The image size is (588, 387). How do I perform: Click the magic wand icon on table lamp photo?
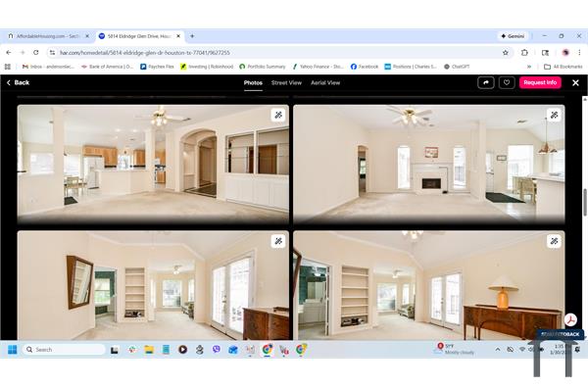(x=554, y=241)
